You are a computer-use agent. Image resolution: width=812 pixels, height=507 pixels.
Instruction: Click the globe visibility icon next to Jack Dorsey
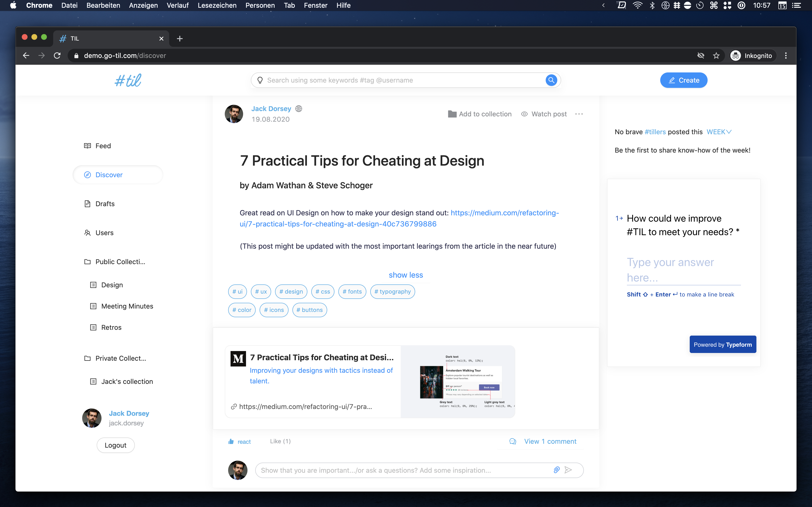point(299,109)
